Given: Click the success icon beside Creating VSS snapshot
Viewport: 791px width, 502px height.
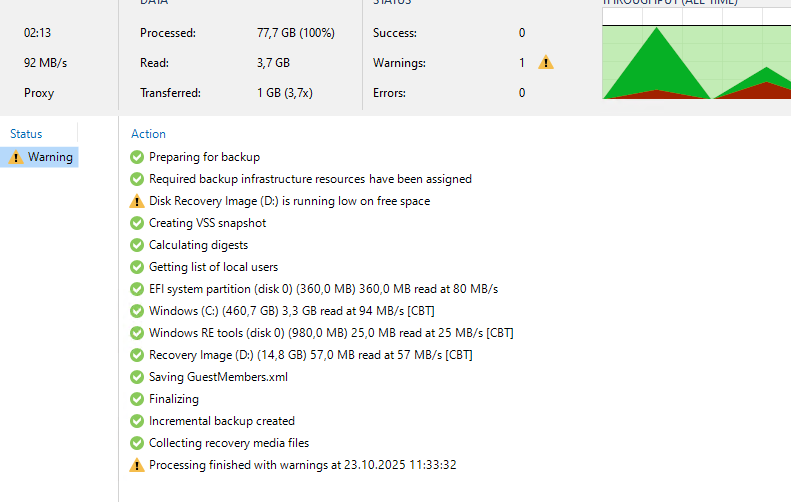Looking at the screenshot, I should pos(137,223).
